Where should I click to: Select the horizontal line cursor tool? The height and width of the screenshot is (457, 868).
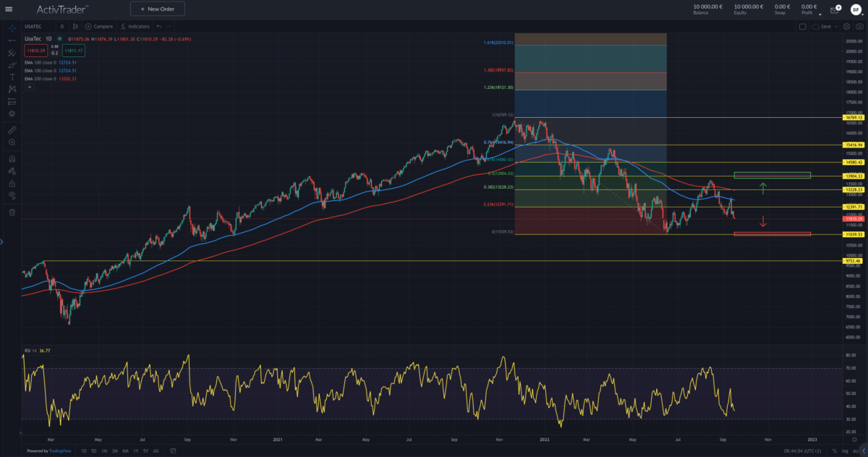(12, 39)
